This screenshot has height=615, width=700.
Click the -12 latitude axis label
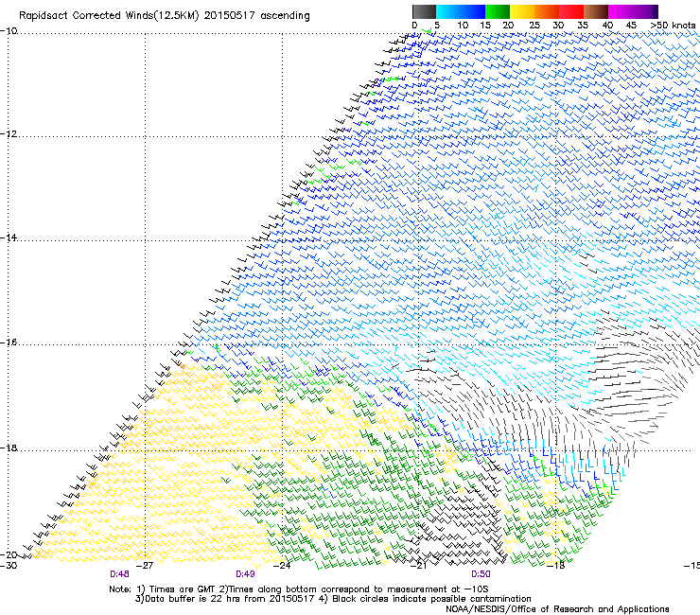pos(9,134)
